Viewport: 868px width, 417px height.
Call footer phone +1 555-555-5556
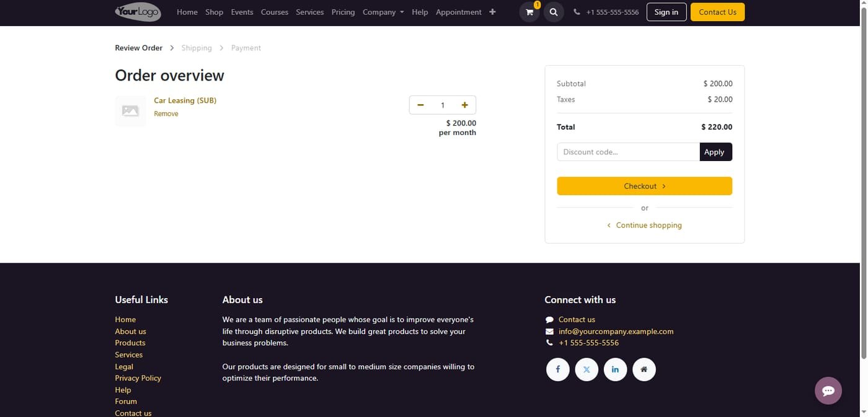588,343
